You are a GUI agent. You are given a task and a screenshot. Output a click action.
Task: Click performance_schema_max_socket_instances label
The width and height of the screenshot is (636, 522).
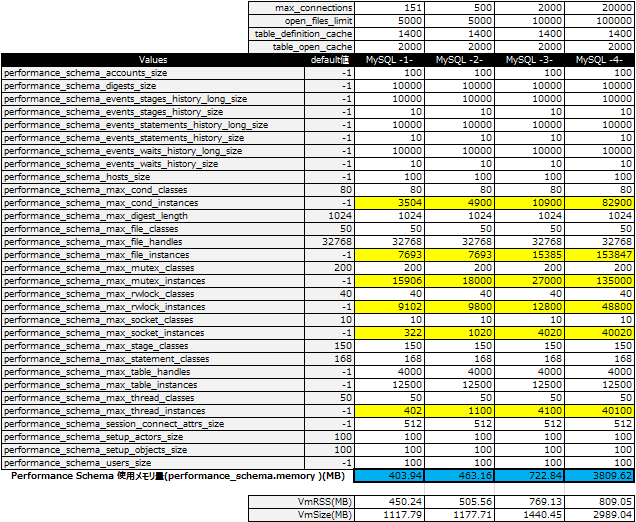pyautogui.click(x=153, y=333)
